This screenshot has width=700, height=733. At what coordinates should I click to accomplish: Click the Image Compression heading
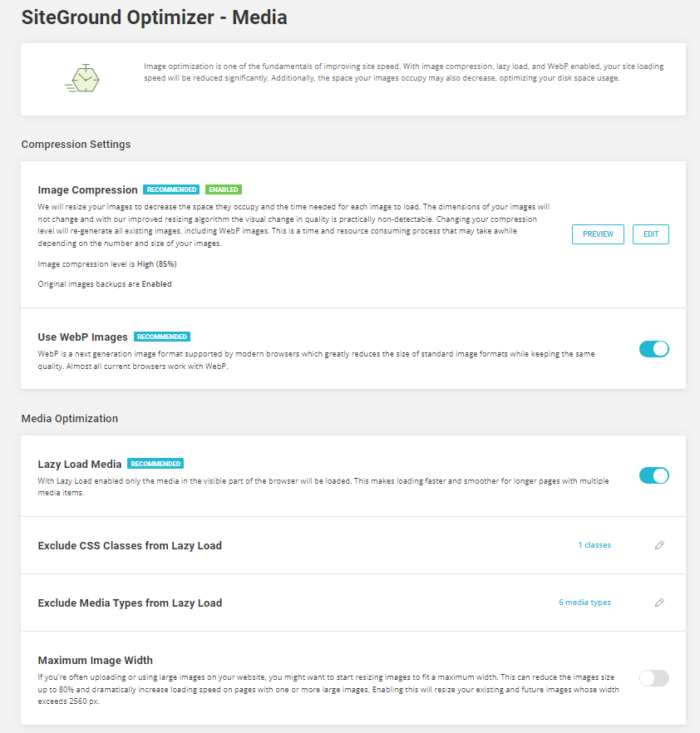click(x=87, y=190)
